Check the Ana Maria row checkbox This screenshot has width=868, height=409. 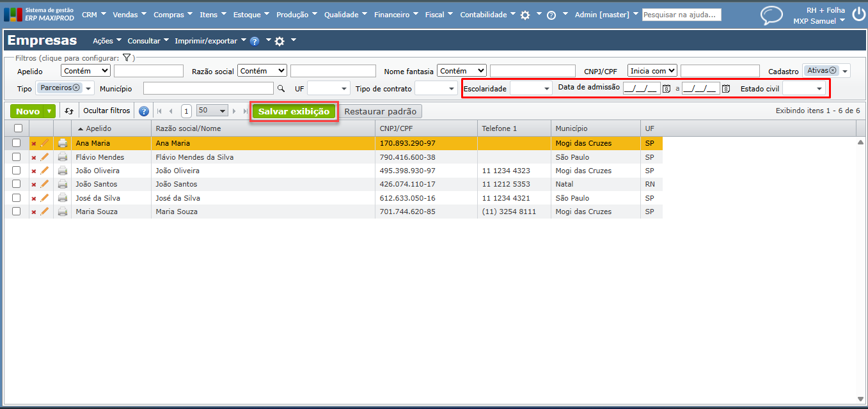click(17, 143)
